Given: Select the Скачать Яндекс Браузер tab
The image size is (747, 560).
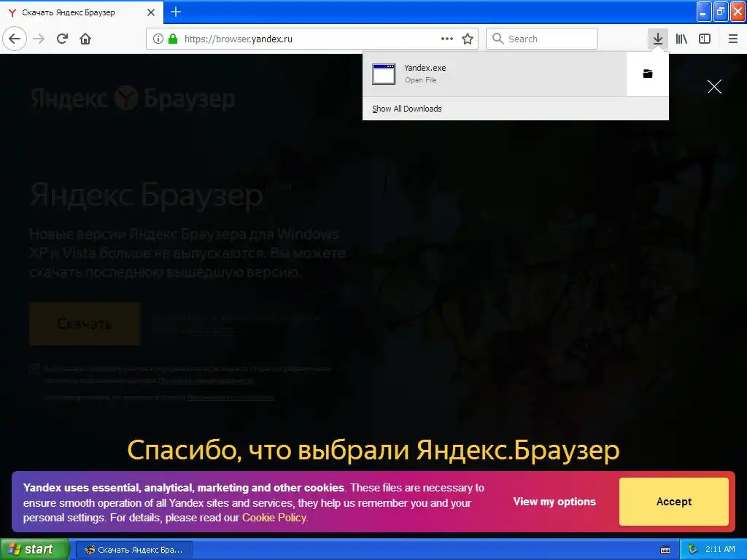Looking at the screenshot, I should tap(81, 12).
